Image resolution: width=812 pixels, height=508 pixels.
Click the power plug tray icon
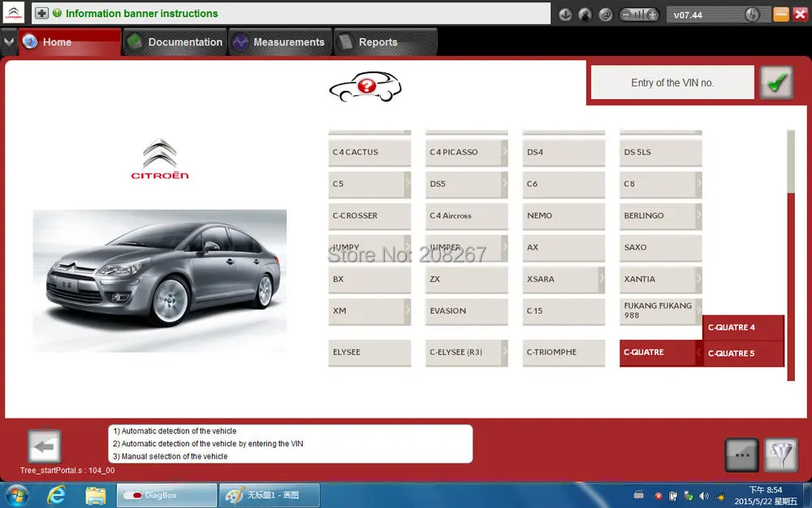coord(673,496)
